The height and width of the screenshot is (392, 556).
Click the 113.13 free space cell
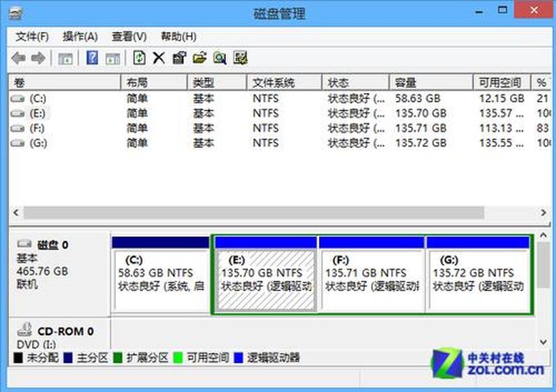point(501,128)
